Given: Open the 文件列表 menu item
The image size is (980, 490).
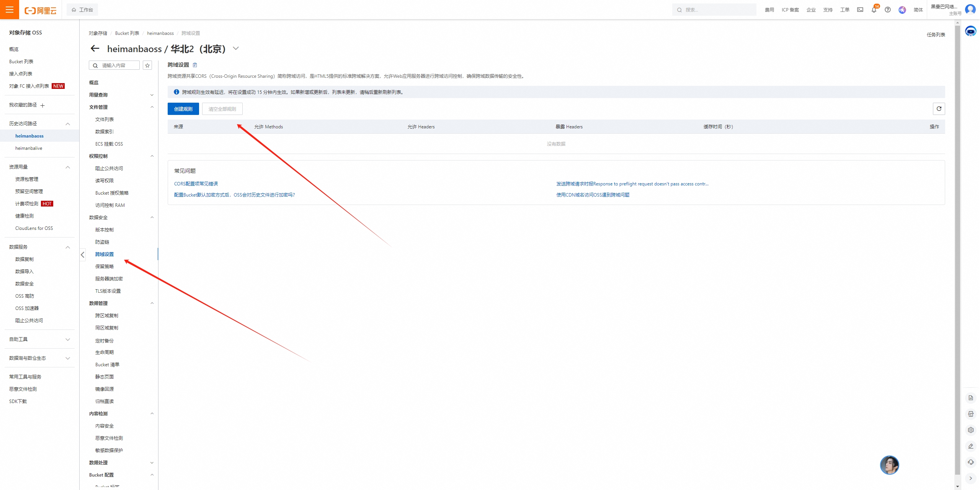Looking at the screenshot, I should [105, 120].
